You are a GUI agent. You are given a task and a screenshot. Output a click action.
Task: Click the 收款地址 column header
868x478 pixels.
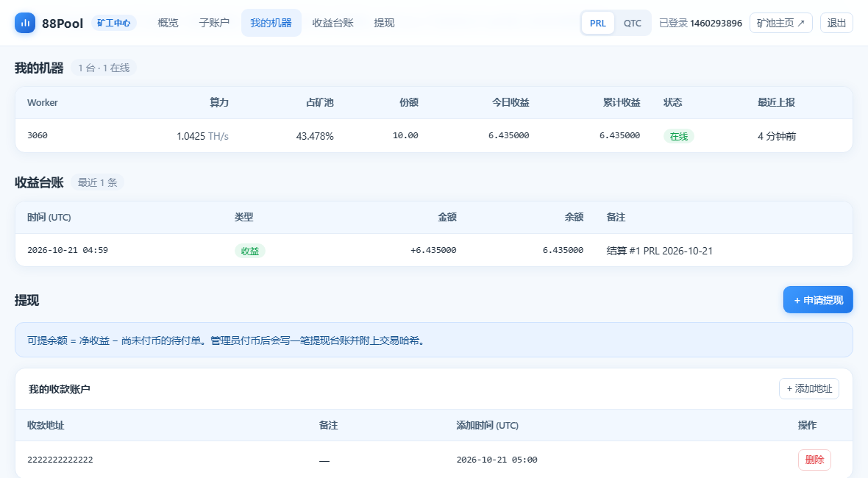46,425
